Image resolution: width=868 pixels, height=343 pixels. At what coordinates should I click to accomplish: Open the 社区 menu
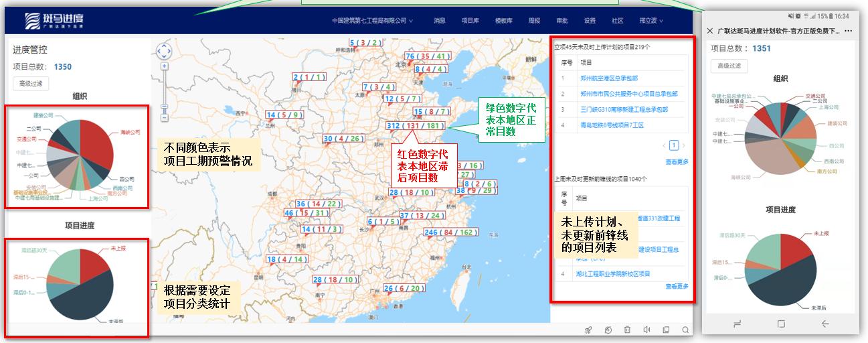pos(617,21)
